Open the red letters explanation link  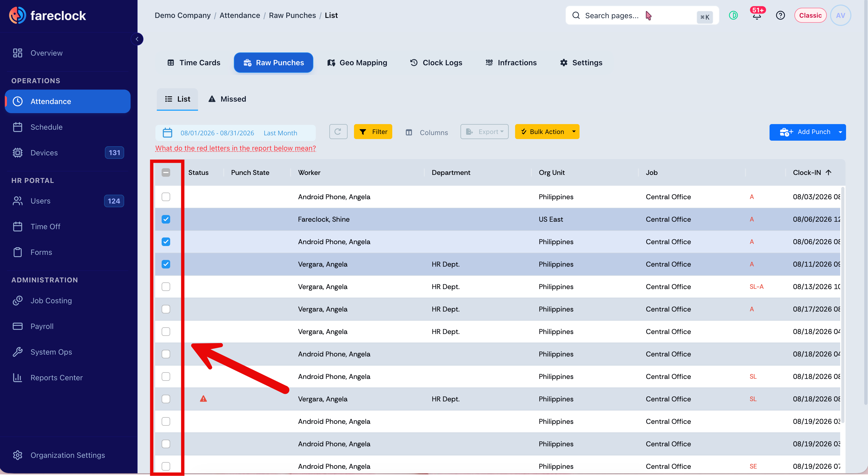(235, 148)
